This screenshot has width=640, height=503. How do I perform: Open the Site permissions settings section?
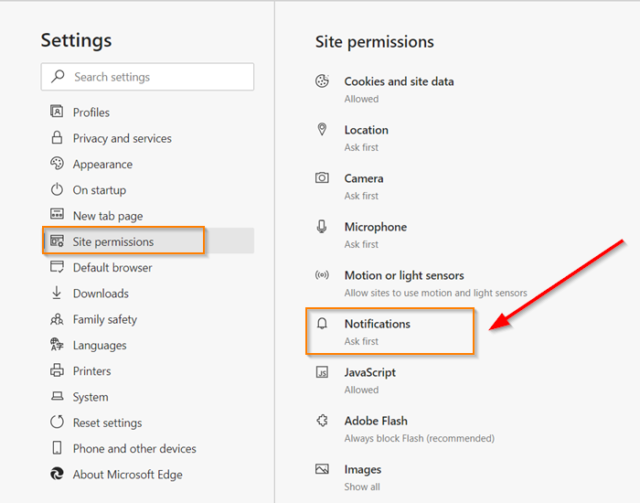tap(113, 242)
